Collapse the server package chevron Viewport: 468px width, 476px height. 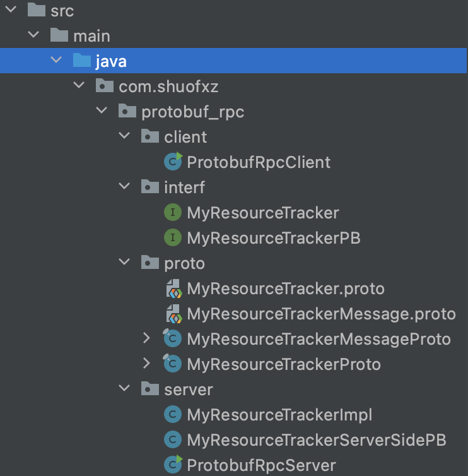pos(125,388)
